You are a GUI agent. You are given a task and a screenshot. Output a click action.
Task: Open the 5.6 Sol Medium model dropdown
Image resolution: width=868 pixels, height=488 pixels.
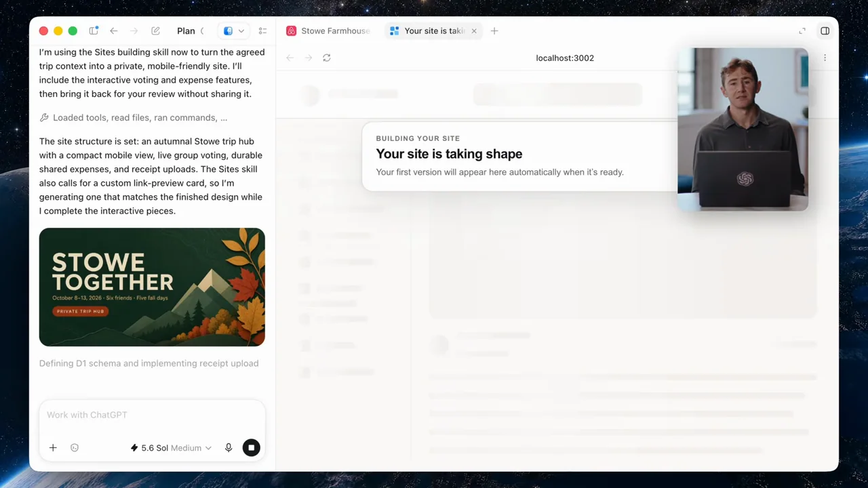171,447
